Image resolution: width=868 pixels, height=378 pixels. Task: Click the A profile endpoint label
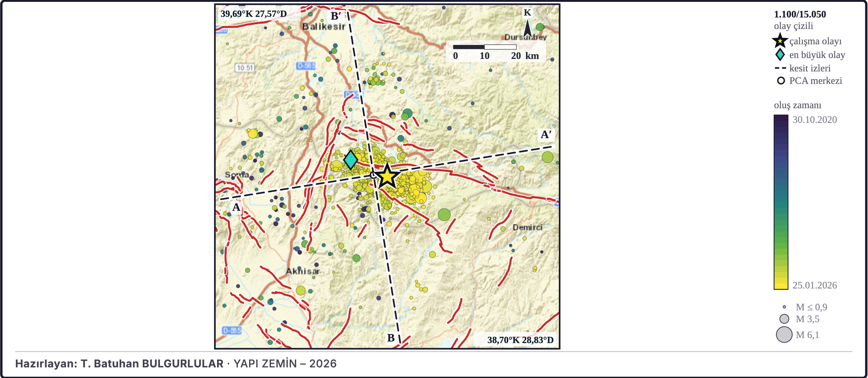(236, 207)
